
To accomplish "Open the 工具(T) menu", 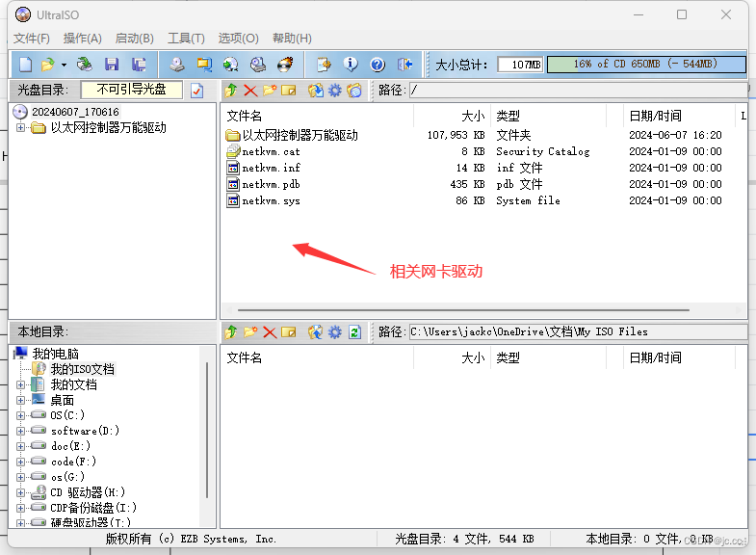I will tap(186, 39).
